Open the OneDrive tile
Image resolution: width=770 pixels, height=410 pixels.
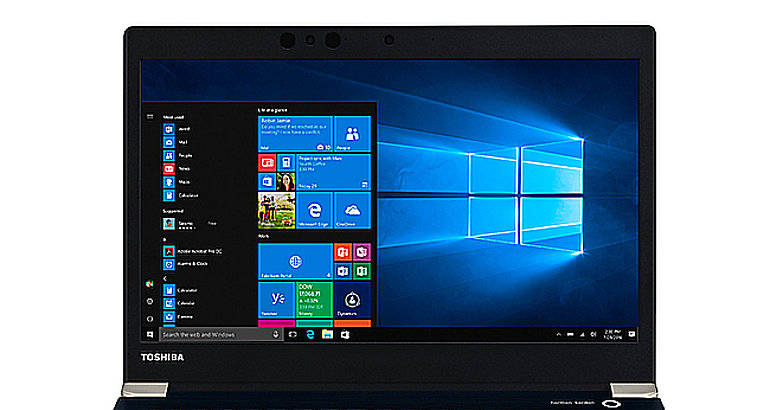[x=353, y=210]
